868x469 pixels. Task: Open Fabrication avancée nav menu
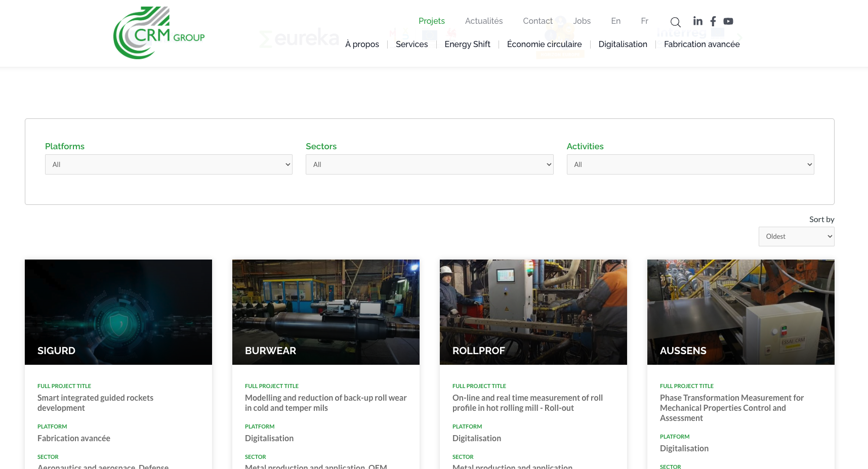tap(701, 44)
